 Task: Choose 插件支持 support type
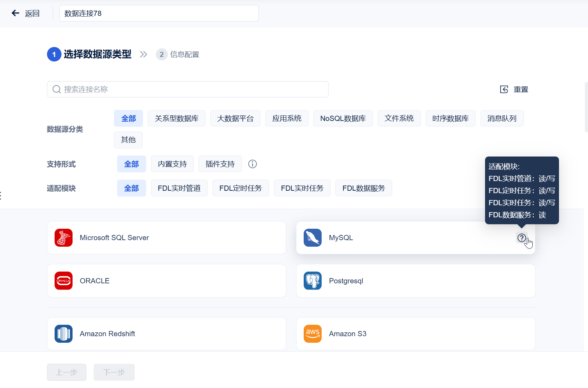point(220,164)
